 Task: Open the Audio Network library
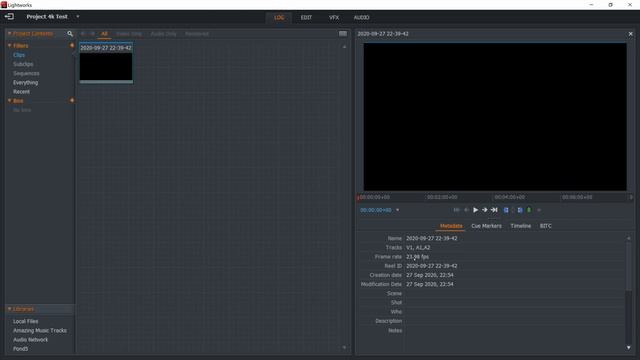[30, 340]
